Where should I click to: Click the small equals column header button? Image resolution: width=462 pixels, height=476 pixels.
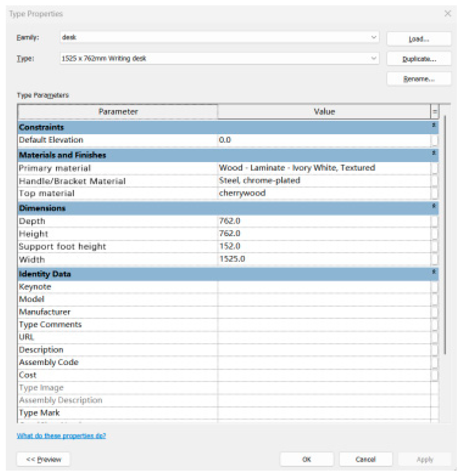click(435, 112)
